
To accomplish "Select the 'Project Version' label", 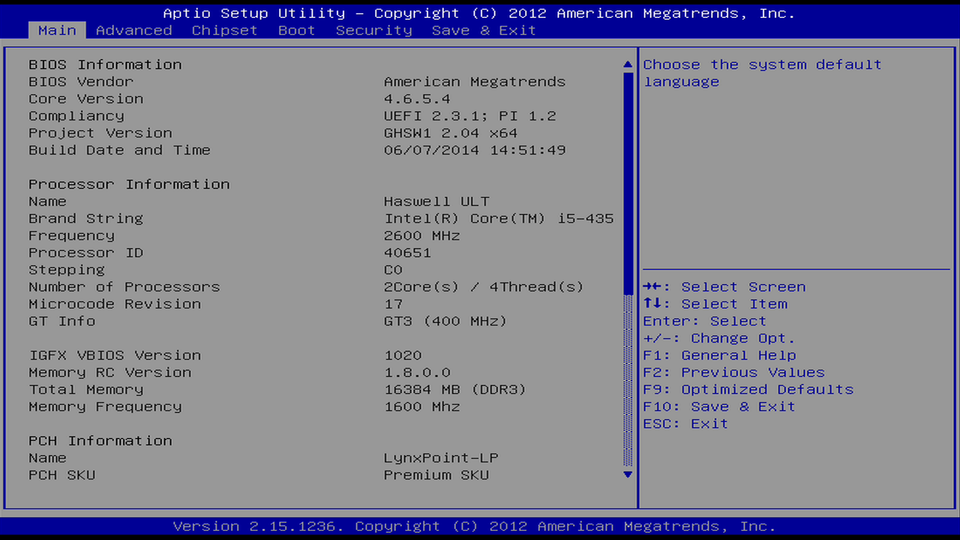I will click(x=100, y=133).
